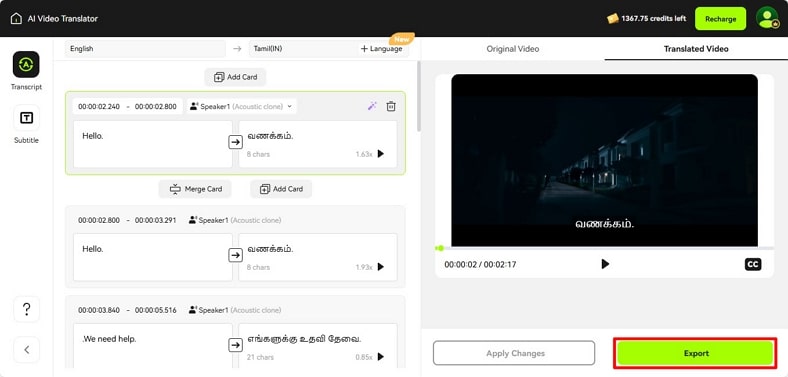Retranslate 00:00:02.800 card with arrow button
This screenshot has height=377, width=788.
235,255
